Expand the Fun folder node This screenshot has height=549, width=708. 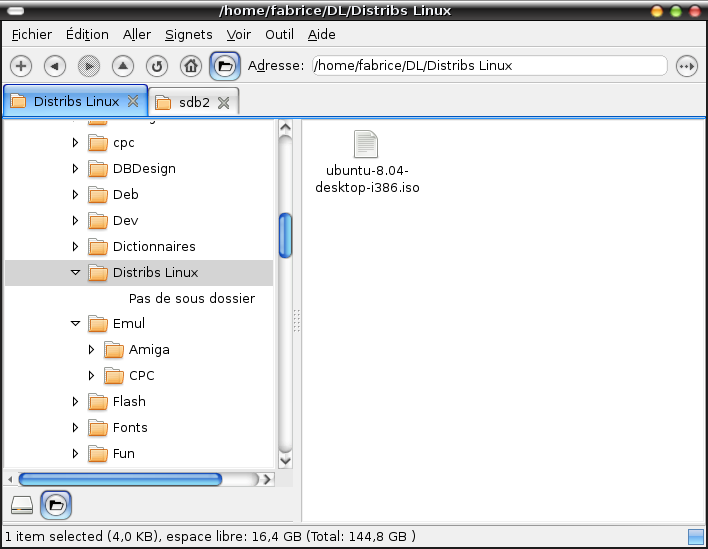[x=75, y=453]
